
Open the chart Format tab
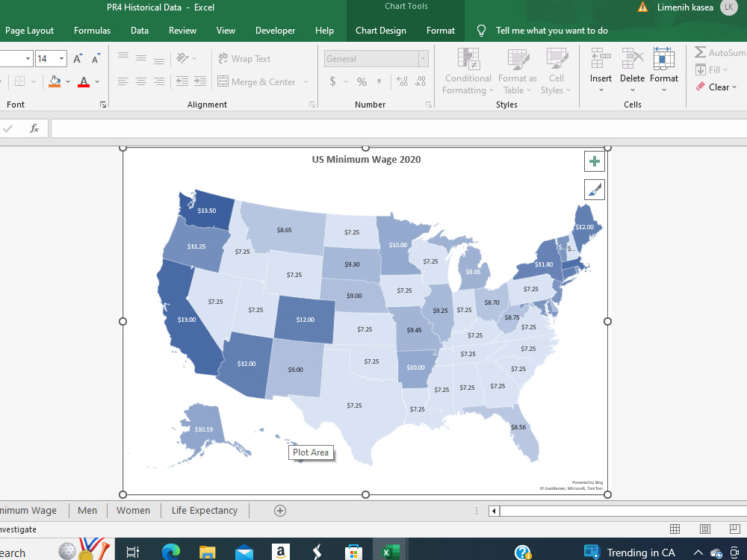tap(441, 31)
